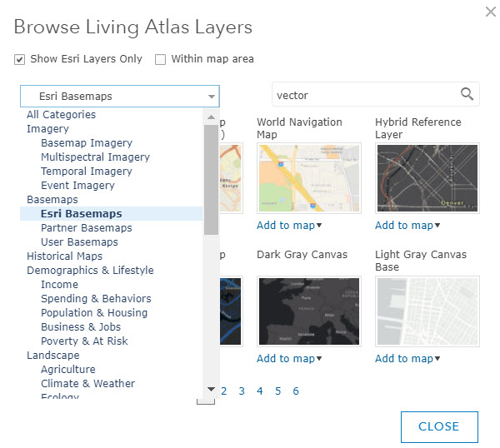500x448 pixels.
Task: Choose Business & Jobs subcategory
Action: pyautogui.click(x=81, y=327)
